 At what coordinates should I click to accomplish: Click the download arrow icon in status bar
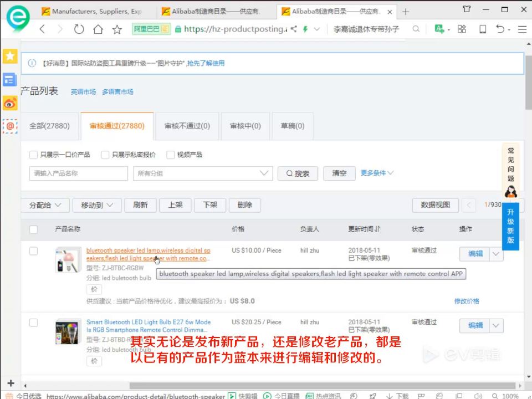pyautogui.click(x=390, y=396)
